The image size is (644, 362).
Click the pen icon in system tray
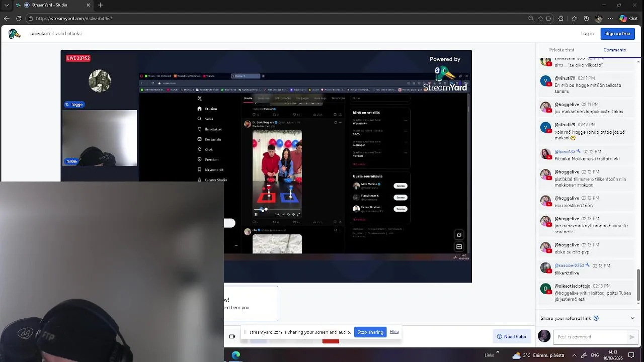(x=584, y=355)
